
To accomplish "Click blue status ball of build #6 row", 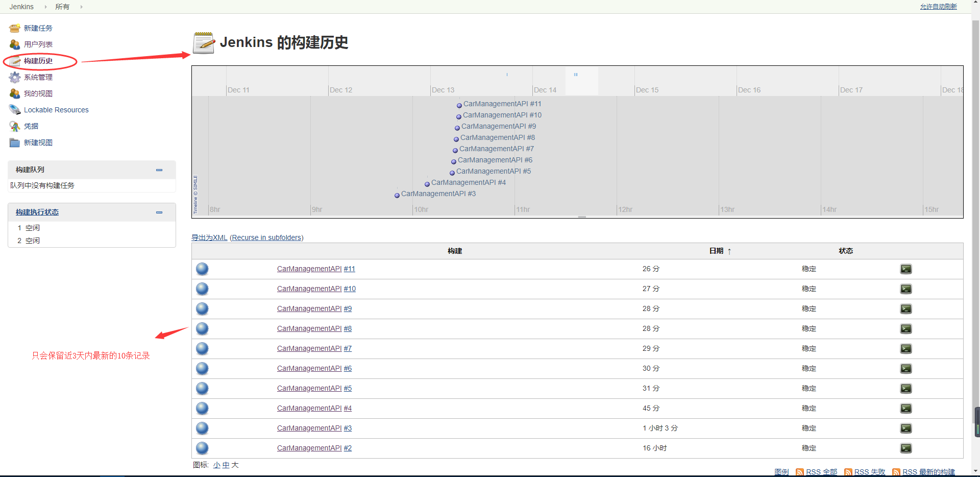I will [x=202, y=368].
